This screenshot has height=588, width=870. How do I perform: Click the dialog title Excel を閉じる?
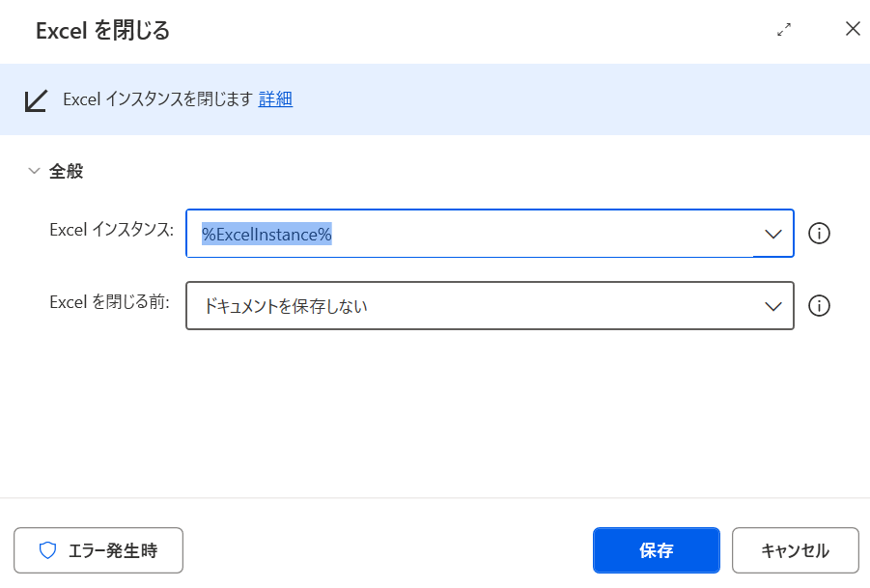[102, 31]
